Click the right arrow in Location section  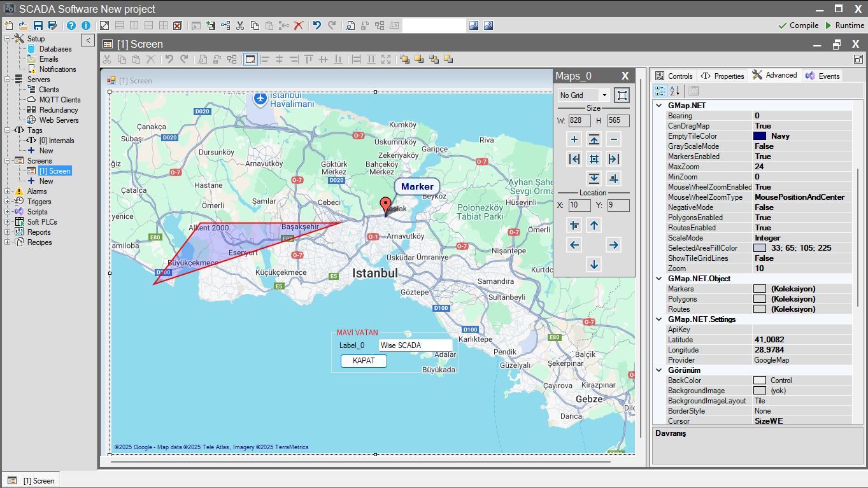click(613, 245)
